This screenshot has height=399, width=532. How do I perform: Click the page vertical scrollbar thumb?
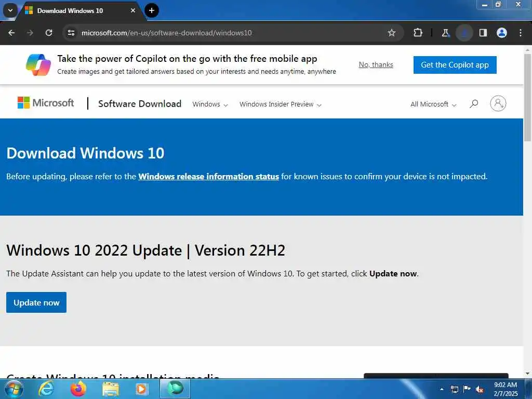click(x=527, y=97)
